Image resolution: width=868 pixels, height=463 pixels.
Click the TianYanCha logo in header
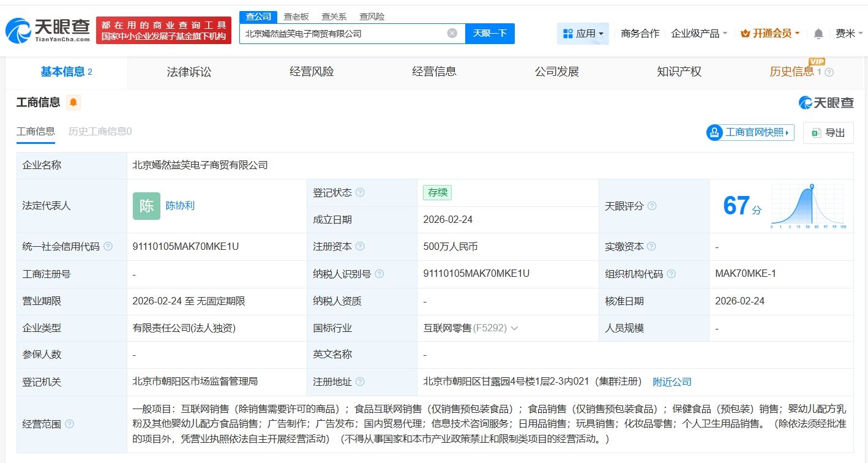pyautogui.click(x=48, y=30)
